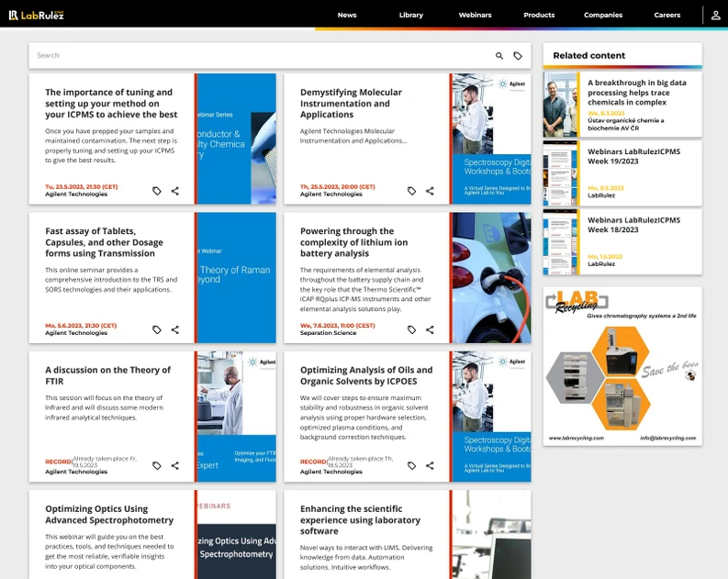Open the Library menu
The width and height of the screenshot is (728, 579).
pos(411,15)
